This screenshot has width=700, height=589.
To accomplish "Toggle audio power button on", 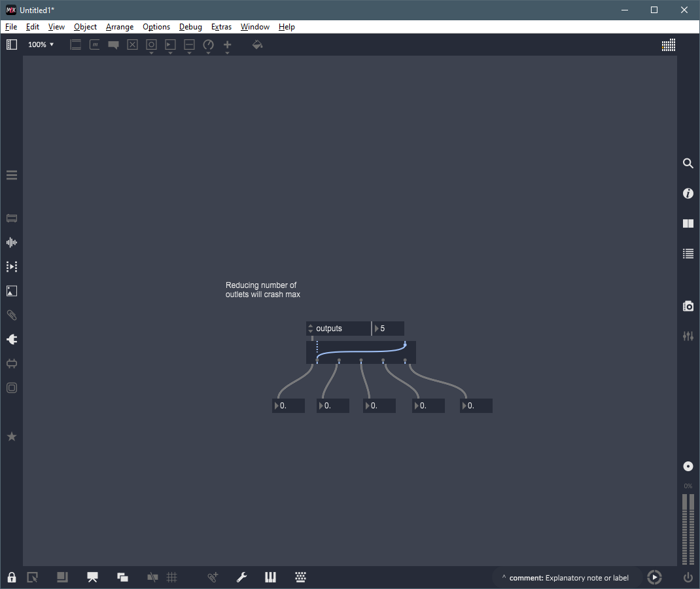I will point(688,577).
